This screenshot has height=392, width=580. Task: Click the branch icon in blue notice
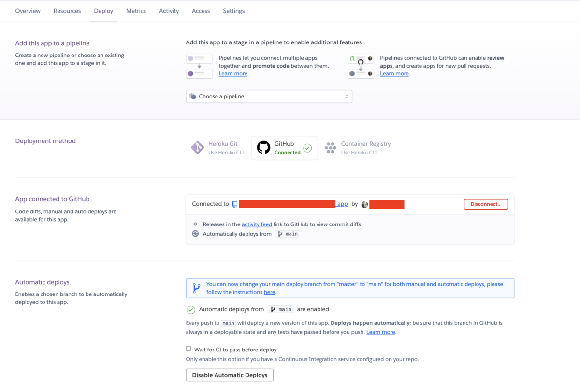196,288
